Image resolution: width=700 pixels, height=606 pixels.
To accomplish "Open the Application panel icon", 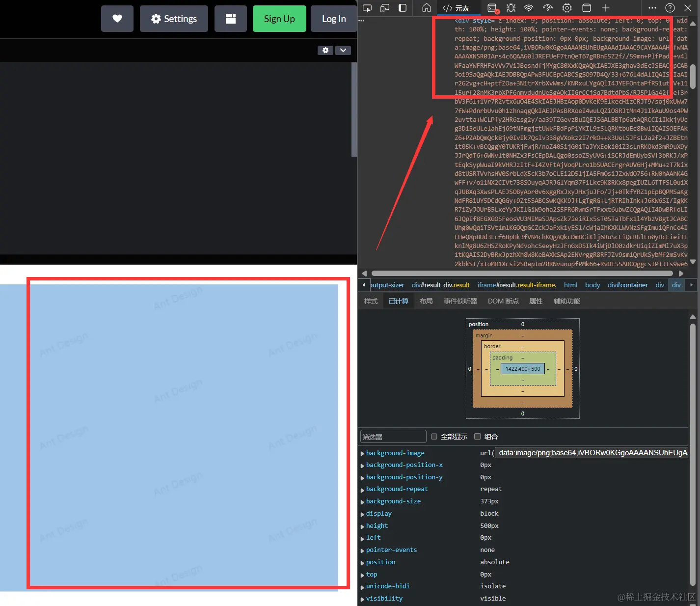I will (586, 8).
